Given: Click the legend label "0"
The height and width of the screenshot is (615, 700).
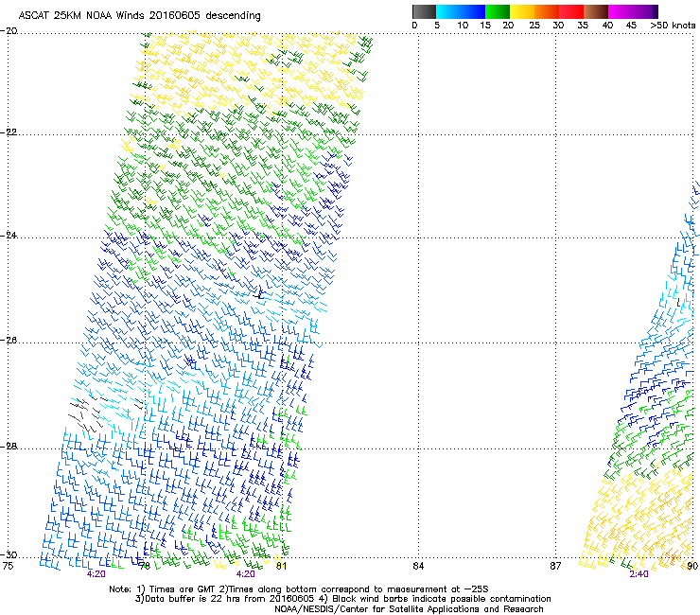Looking at the screenshot, I should coord(414,26).
